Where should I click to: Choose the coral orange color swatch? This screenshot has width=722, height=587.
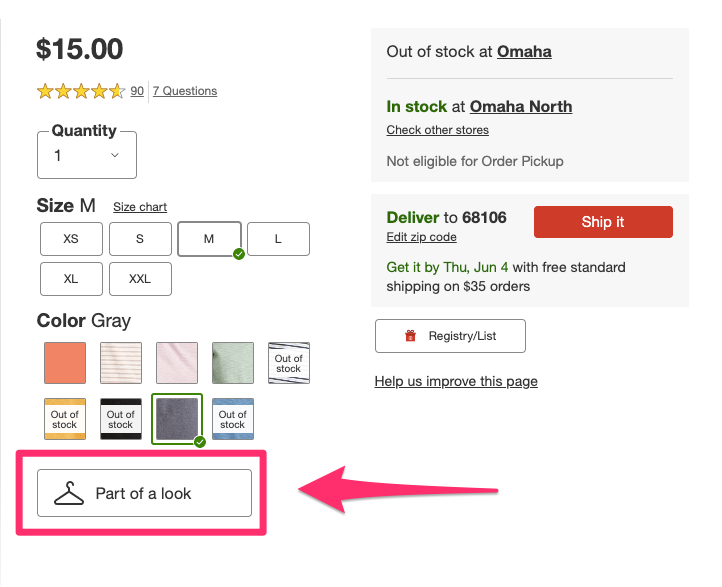point(65,362)
